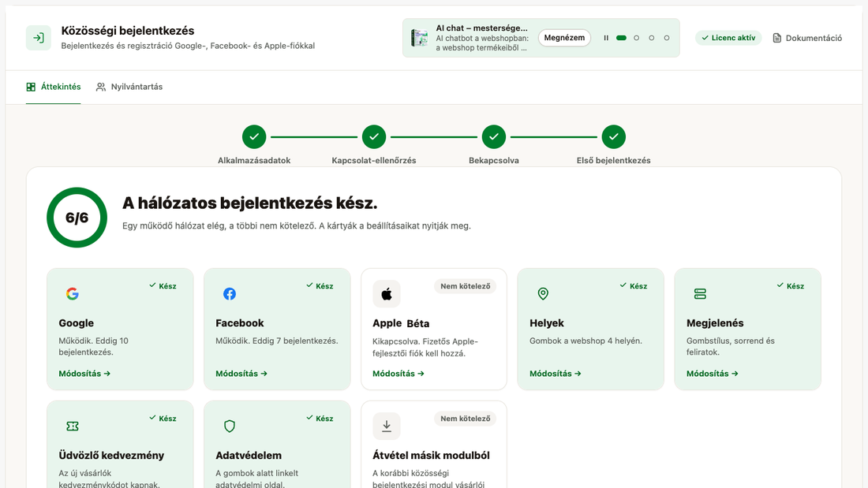Viewport: 868px width, 488px height.
Task: Pause the promo banner carousel
Action: (606, 38)
